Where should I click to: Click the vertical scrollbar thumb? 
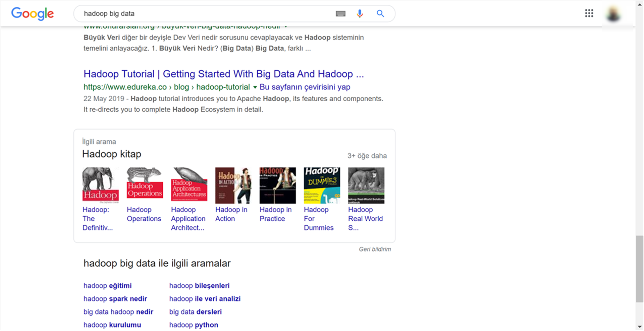[640, 269]
